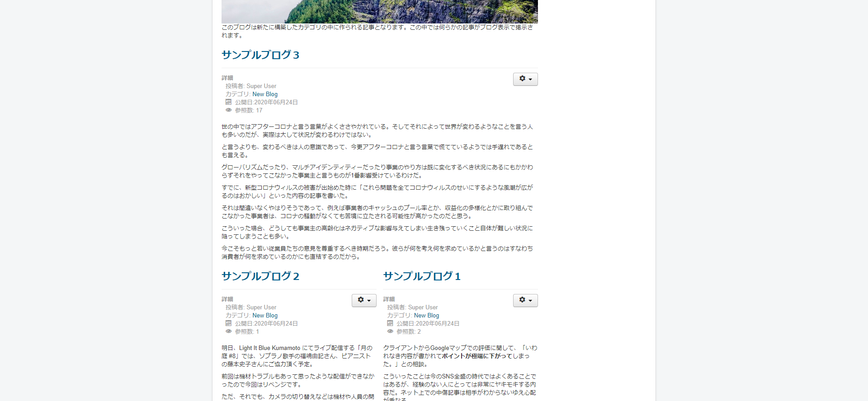Image resolution: width=868 pixels, height=401 pixels.
Task: Click eye icon next to 参照数: 1
Action: coord(228,331)
